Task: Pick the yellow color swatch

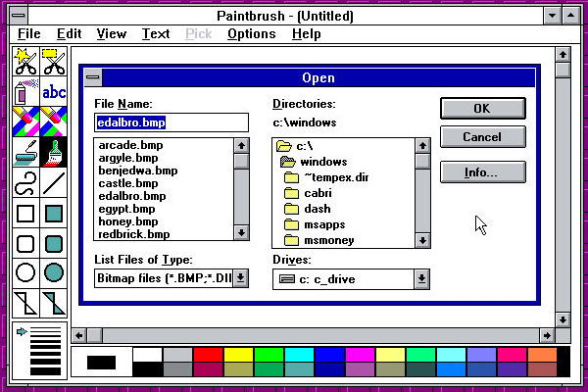Action: [238, 354]
